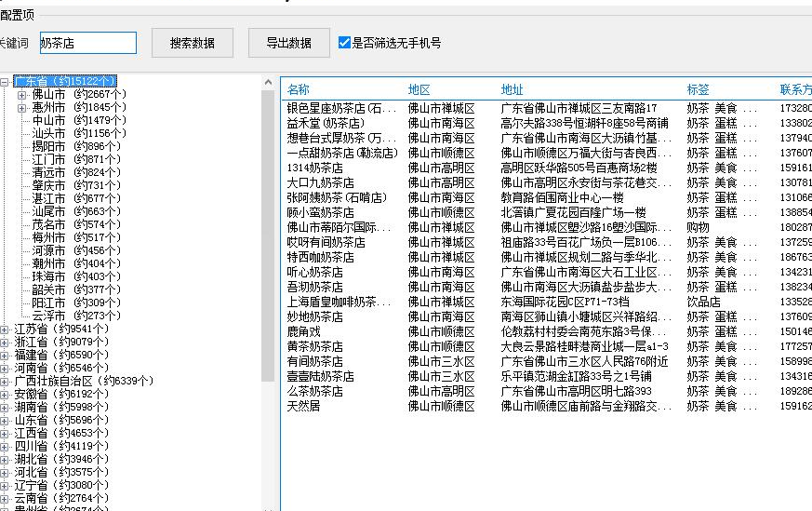Image resolution: width=812 pixels, height=511 pixels.
Task: Select 河源市 (约456个) in the tree
Action: coord(76,250)
